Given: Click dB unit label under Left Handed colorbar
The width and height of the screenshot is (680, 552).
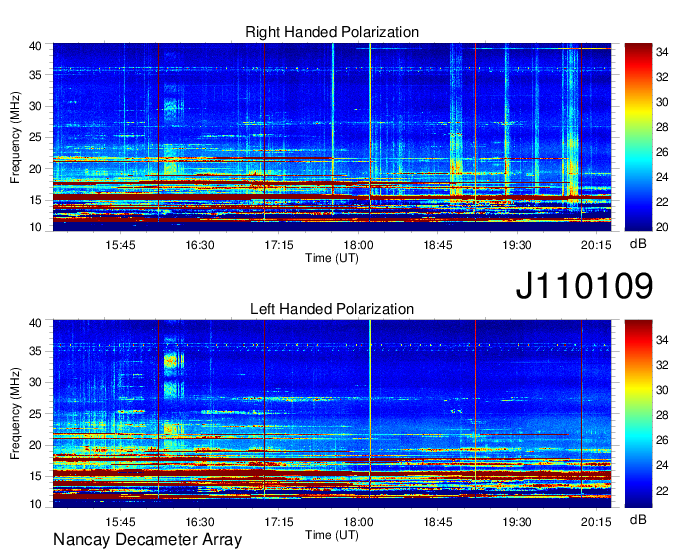Looking at the screenshot, I should pyautogui.click(x=638, y=519).
